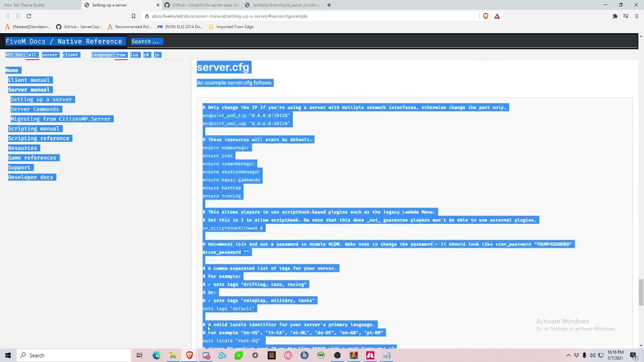The image size is (644, 362).
Task: Switch to GitHub cfx-server-data tab
Action: pyautogui.click(x=201, y=5)
